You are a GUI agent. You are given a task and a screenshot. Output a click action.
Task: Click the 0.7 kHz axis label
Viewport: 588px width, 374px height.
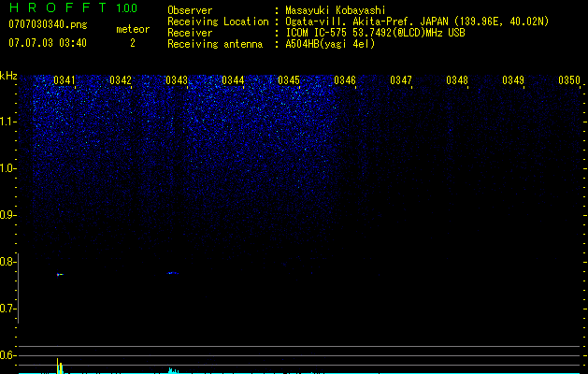7,309
